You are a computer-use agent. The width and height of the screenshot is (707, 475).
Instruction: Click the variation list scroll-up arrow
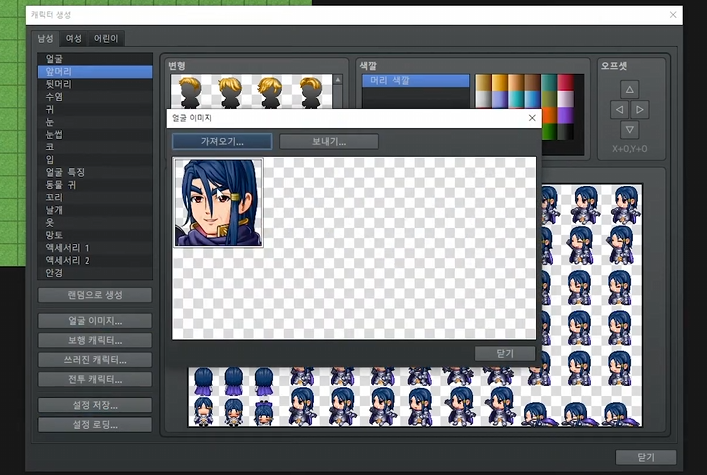[x=338, y=80]
